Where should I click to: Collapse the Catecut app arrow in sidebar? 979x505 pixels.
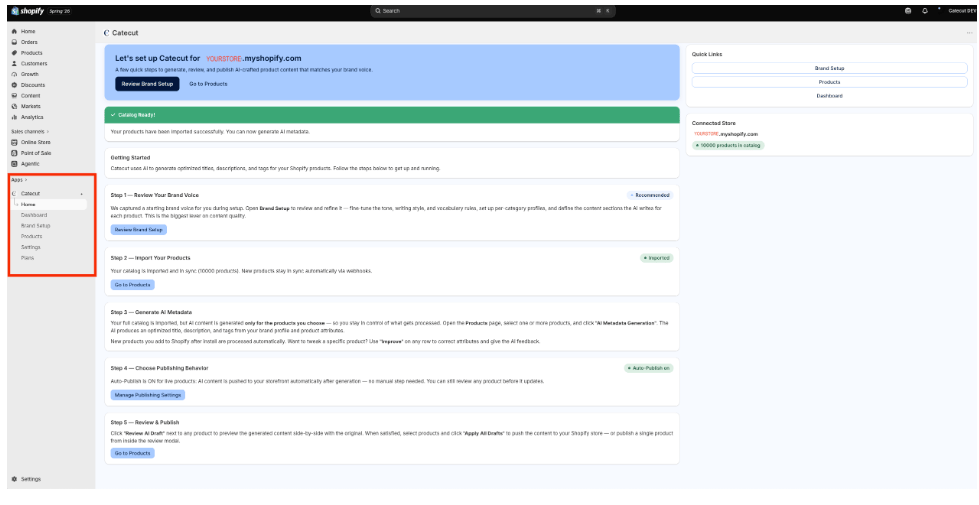pyautogui.click(x=82, y=194)
